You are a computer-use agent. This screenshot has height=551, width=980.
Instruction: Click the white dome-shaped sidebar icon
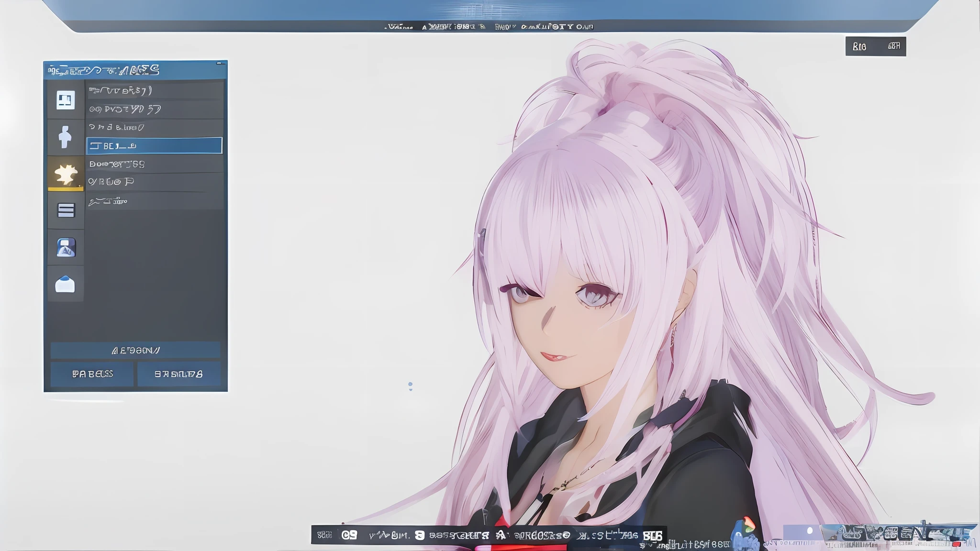point(65,284)
